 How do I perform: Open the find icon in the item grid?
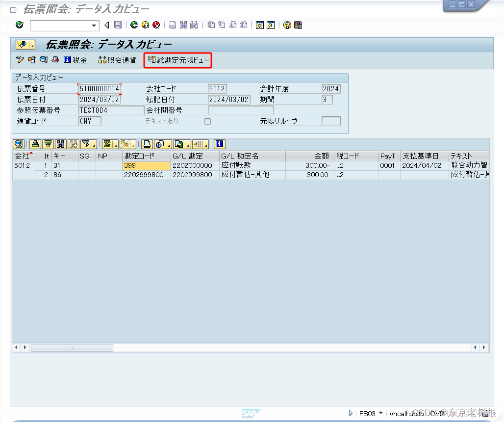(59, 144)
